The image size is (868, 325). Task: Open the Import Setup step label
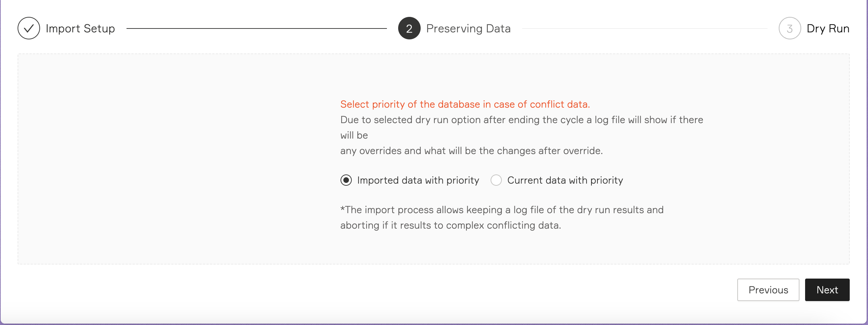click(80, 28)
